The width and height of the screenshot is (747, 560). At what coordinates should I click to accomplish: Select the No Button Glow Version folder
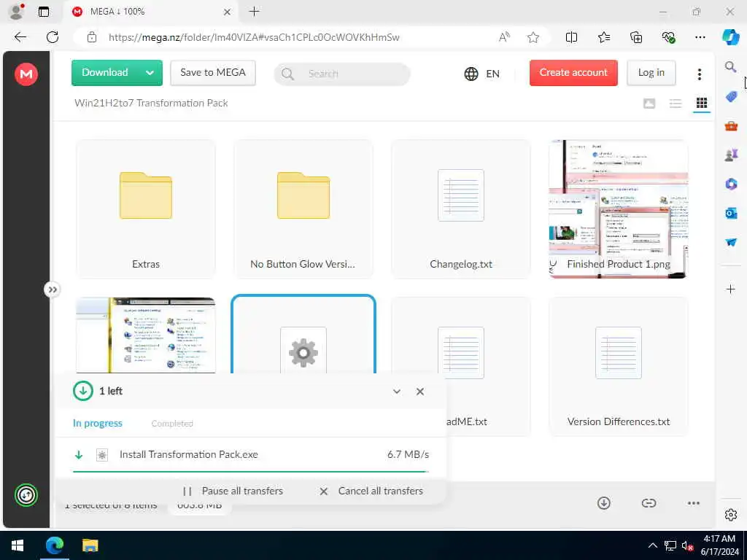[x=303, y=209]
